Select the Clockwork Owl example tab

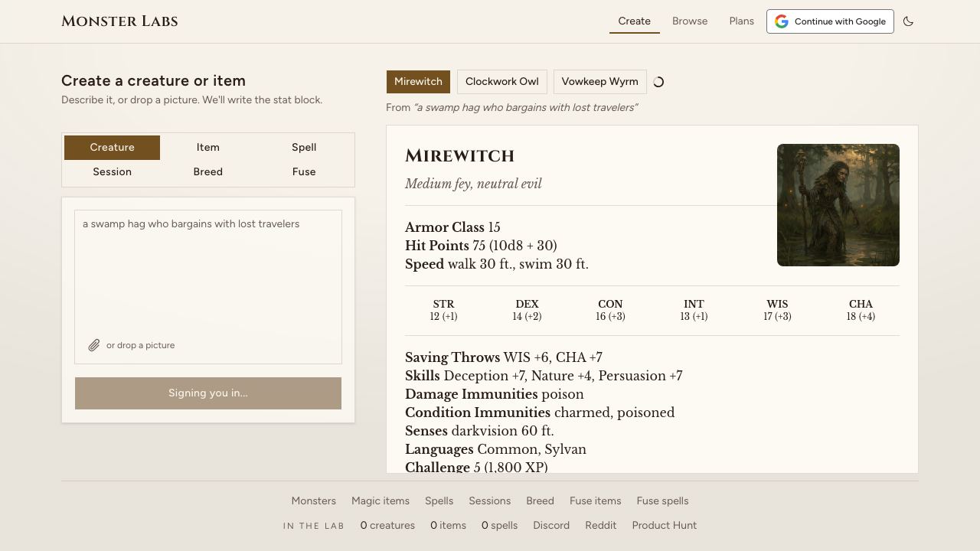(501, 82)
